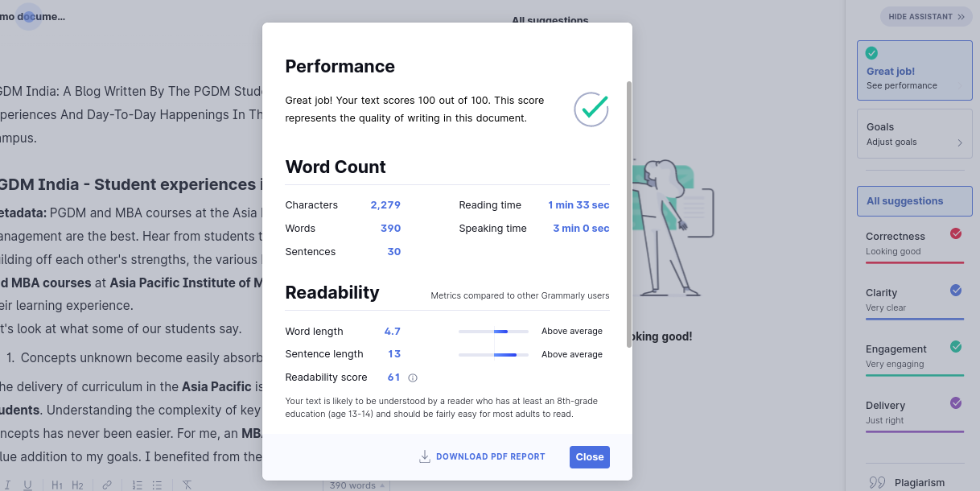The width and height of the screenshot is (980, 491).
Task: Click the Reading time 1 min 33 sec
Action: click(x=579, y=205)
